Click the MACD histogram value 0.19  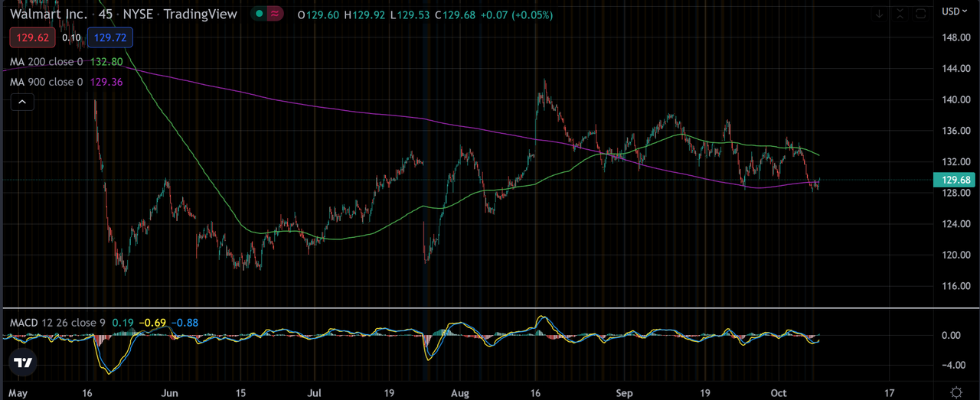point(122,323)
